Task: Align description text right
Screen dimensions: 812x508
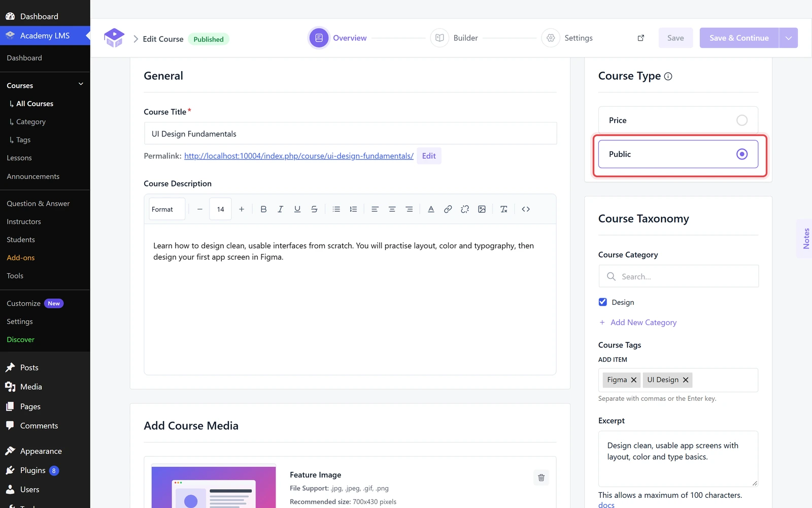Action: coord(409,209)
